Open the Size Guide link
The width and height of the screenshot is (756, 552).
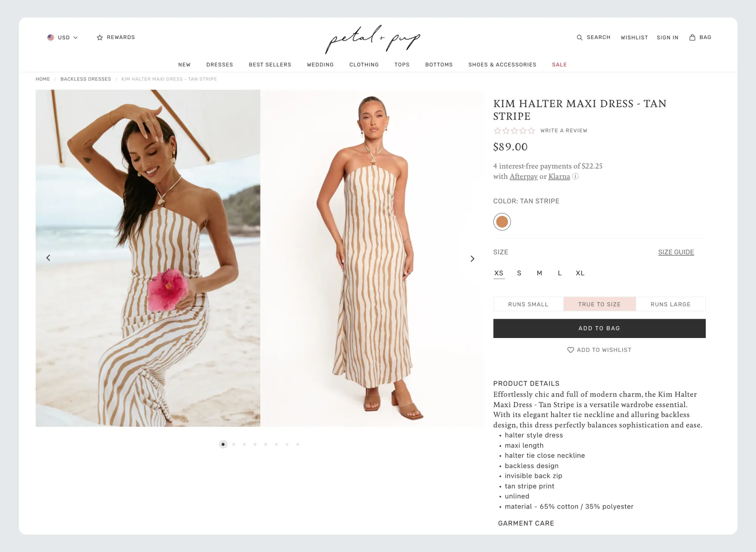point(676,252)
